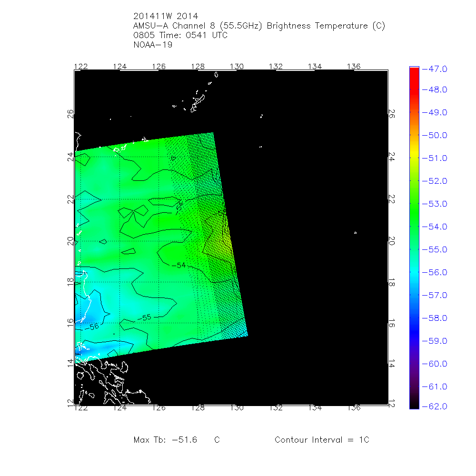Image resolution: width=476 pixels, height=476 pixels.
Task: Click the -60.0 colorbar label
Action: (x=435, y=364)
